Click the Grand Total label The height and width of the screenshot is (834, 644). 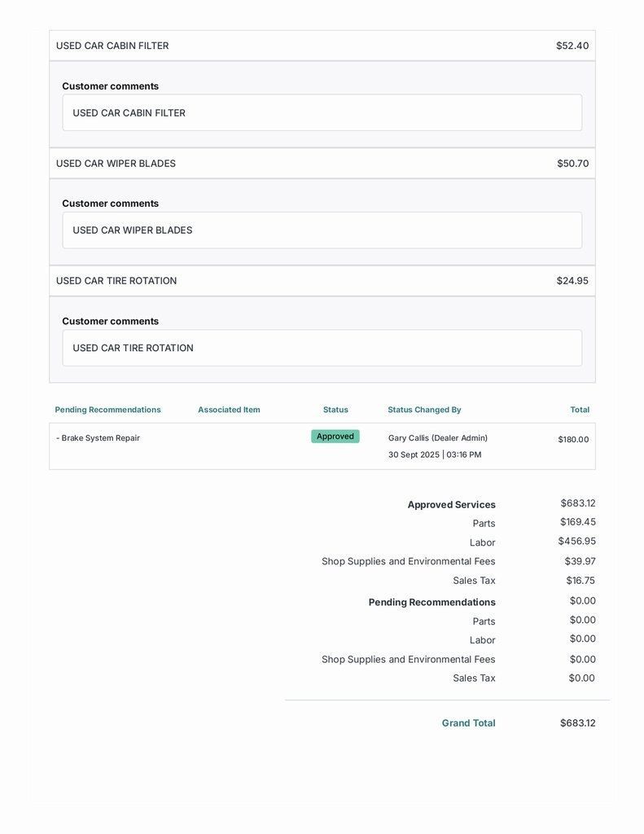click(x=468, y=723)
